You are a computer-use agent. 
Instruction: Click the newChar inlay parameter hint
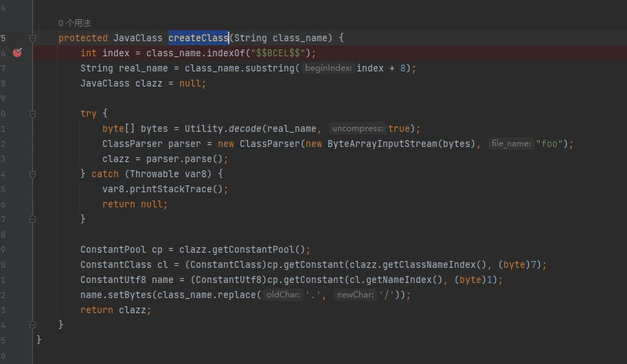tap(355, 295)
